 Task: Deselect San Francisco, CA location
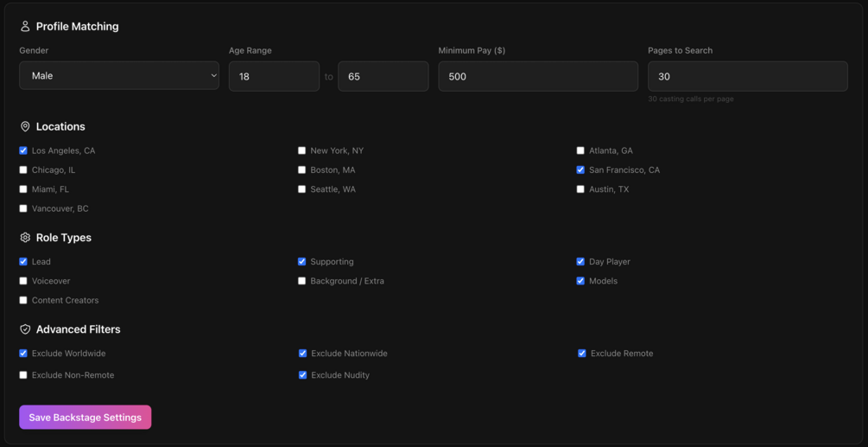pos(580,170)
